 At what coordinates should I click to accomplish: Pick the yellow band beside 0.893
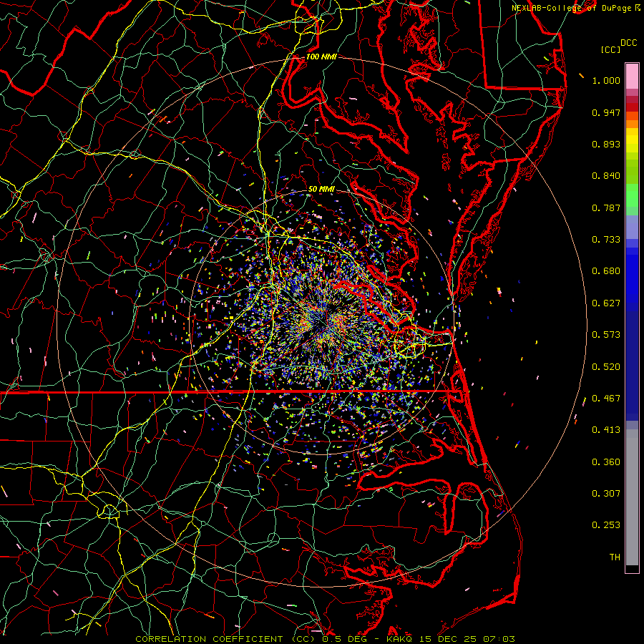coord(632,144)
